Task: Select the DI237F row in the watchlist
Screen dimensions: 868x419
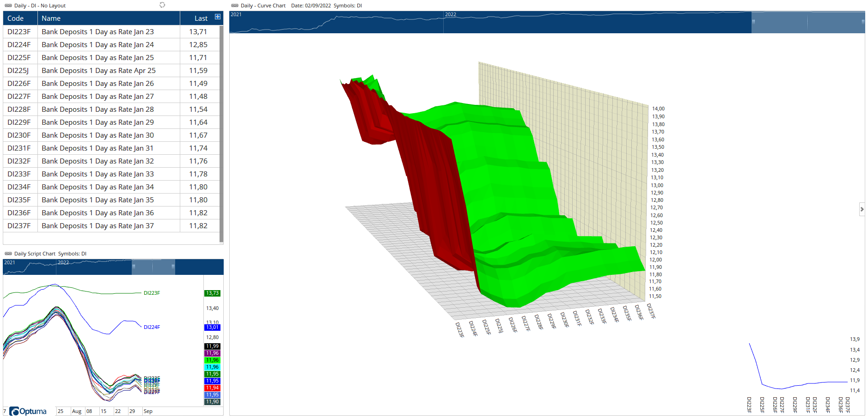Action: pyautogui.click(x=19, y=226)
